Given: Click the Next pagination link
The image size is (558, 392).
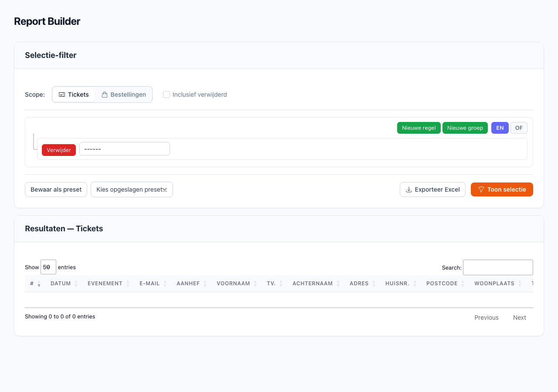Looking at the screenshot, I should pos(519,318).
